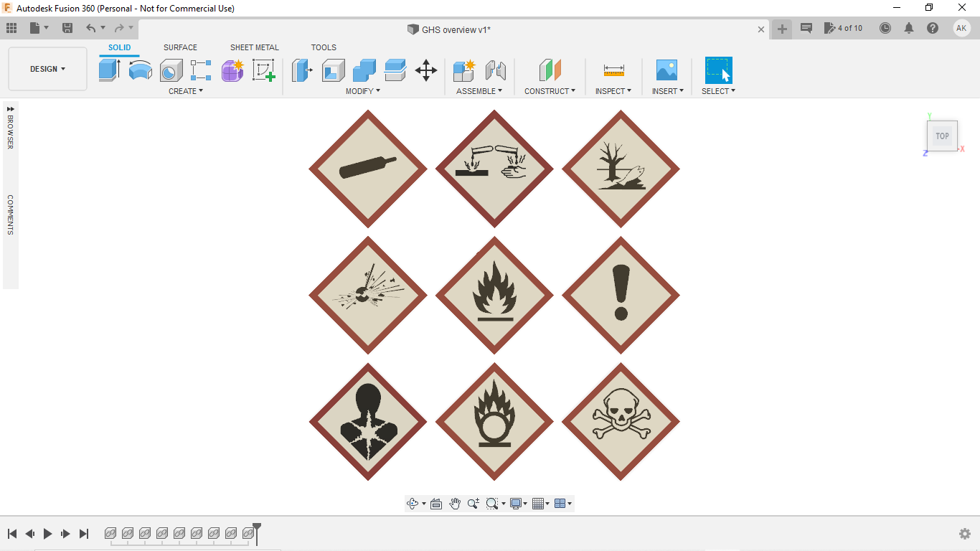Image resolution: width=980 pixels, height=551 pixels.
Task: Select the Press Pull tool
Action: pyautogui.click(x=303, y=70)
